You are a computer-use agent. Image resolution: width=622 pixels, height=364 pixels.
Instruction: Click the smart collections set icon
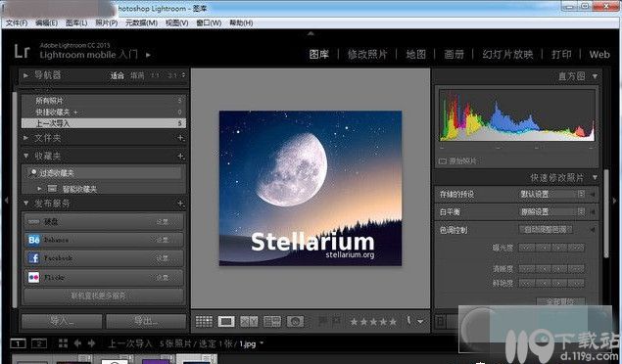point(52,189)
